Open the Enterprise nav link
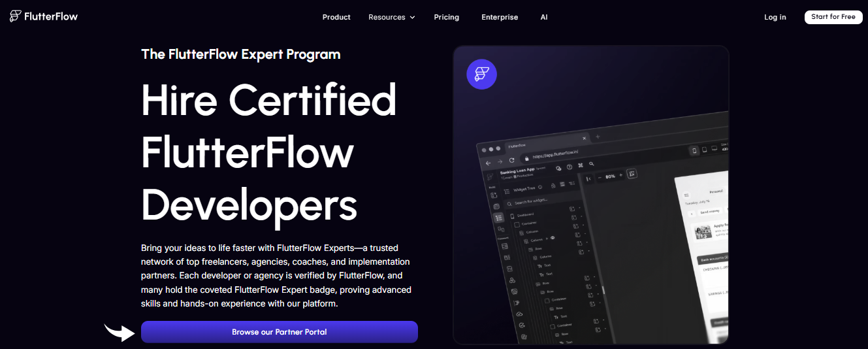This screenshot has height=349, width=868. click(500, 17)
